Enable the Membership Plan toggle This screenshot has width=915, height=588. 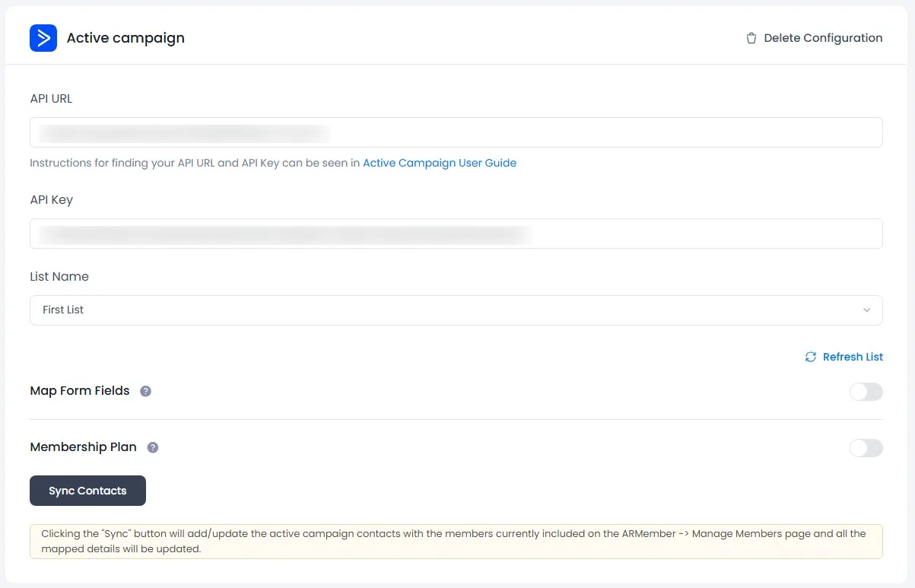(866, 448)
